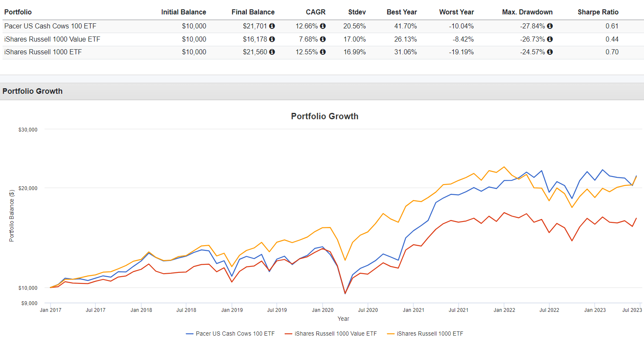Open info icon beside 12.66% CAGR
The image size is (644, 342).
(x=323, y=26)
